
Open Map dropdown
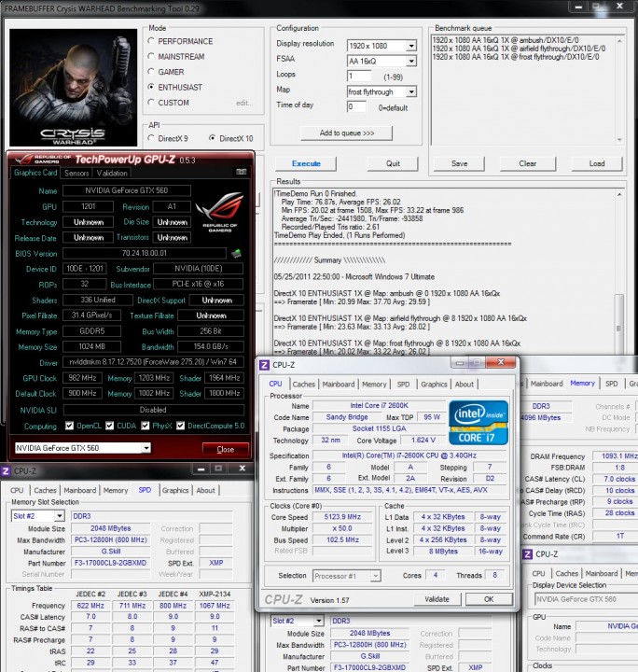(x=411, y=92)
